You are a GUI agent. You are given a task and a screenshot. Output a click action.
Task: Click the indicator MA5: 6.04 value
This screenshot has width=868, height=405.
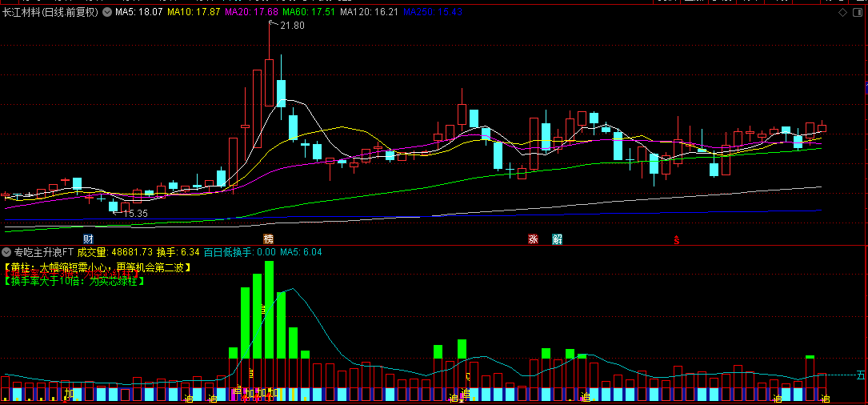301,252
